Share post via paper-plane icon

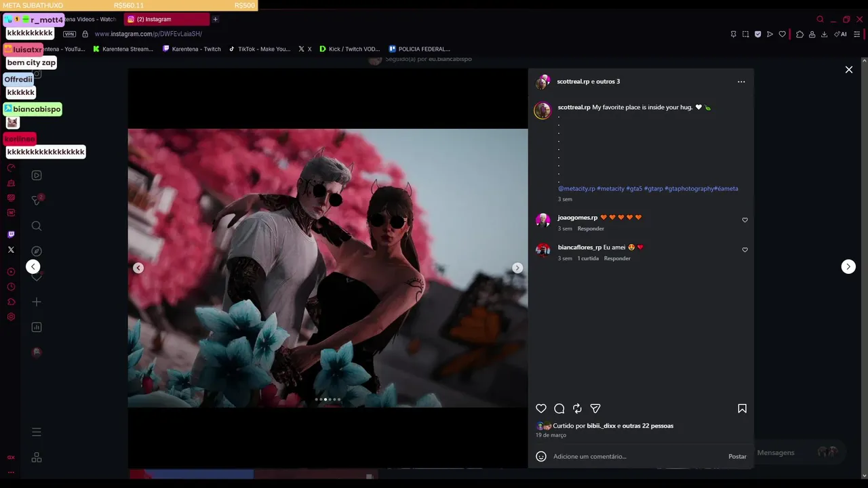(595, 409)
